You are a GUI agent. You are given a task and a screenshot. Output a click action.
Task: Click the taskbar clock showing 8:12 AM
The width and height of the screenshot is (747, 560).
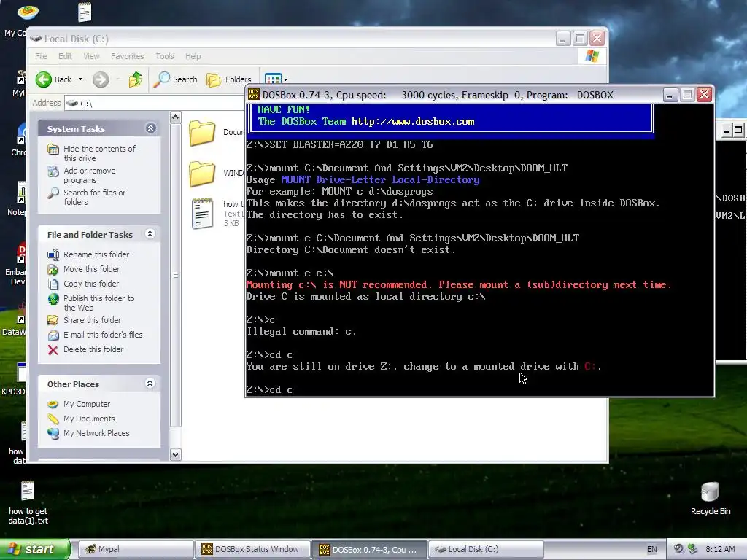(x=720, y=549)
